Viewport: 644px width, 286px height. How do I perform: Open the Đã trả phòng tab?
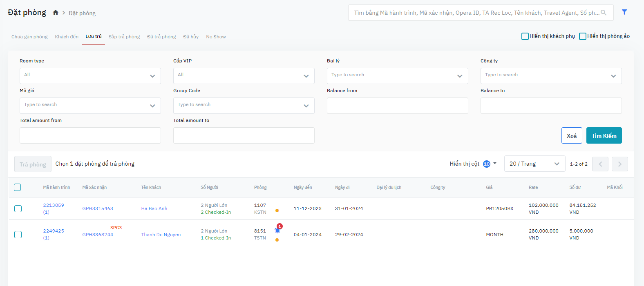click(161, 37)
